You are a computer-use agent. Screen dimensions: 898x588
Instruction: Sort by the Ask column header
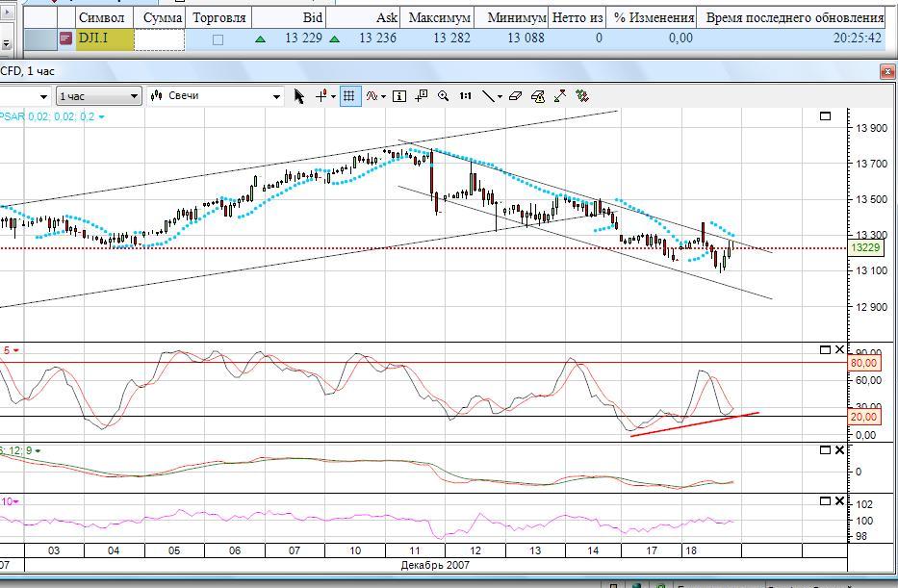[x=363, y=17]
